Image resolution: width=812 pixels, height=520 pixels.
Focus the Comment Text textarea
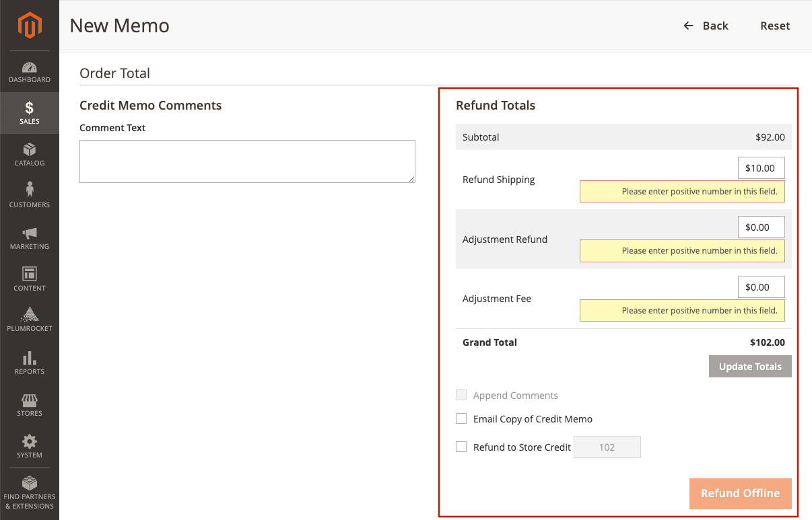point(247,161)
